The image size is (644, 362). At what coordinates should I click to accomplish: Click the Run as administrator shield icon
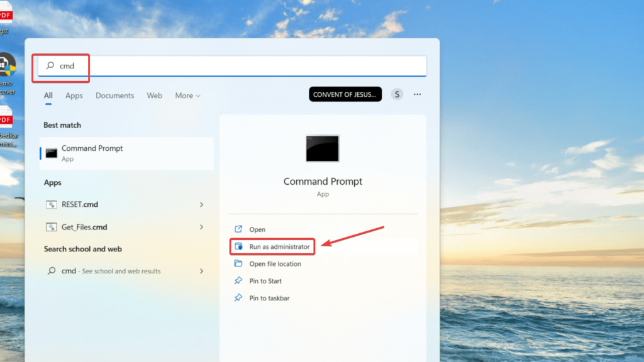(x=238, y=247)
